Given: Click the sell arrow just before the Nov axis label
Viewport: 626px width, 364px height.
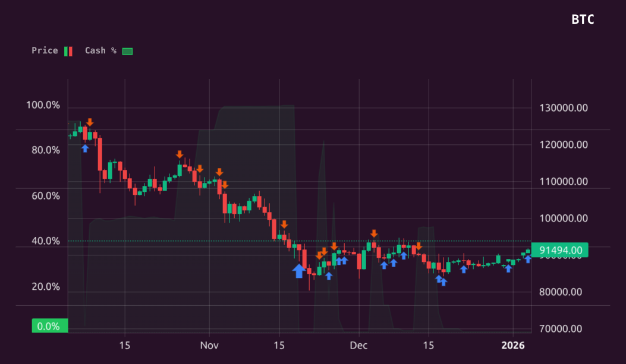Looking at the screenshot, I should (x=200, y=169).
